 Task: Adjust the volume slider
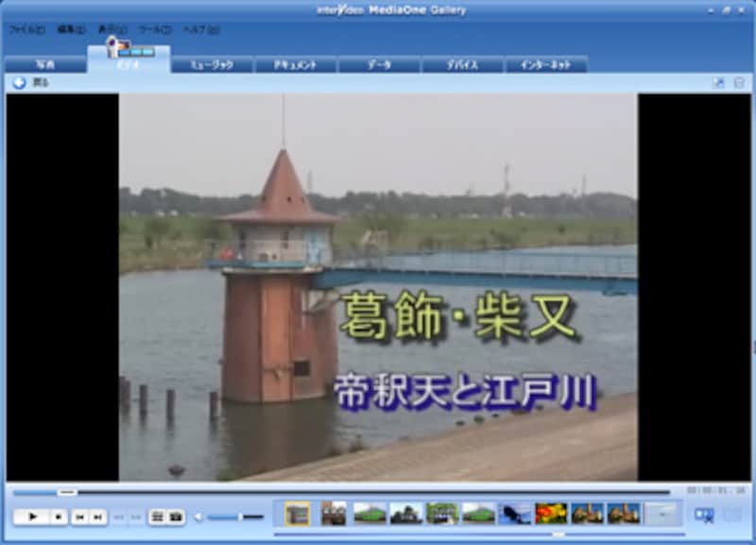pos(236,517)
